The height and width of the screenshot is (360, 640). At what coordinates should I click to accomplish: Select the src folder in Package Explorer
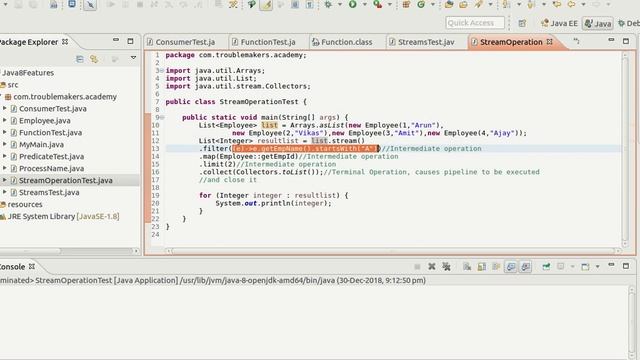[12, 84]
